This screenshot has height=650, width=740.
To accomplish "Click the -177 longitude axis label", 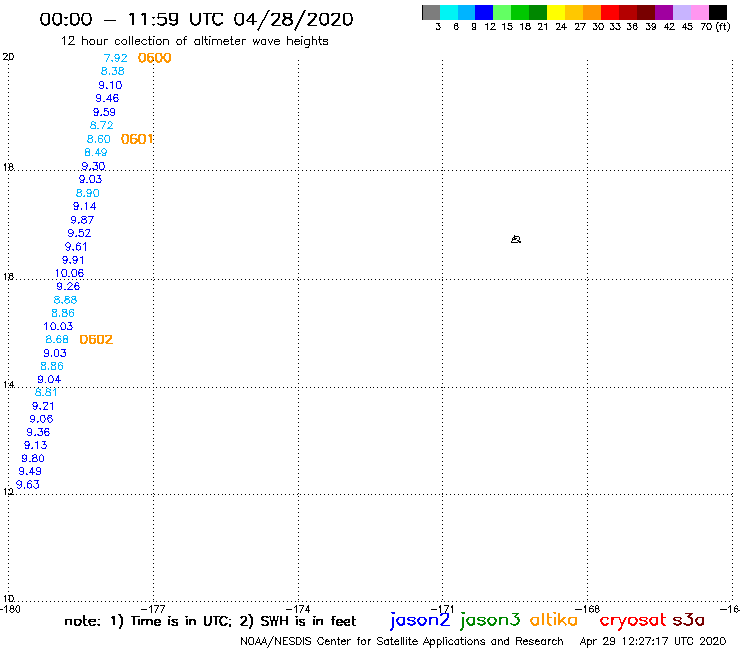I will (x=153, y=609).
